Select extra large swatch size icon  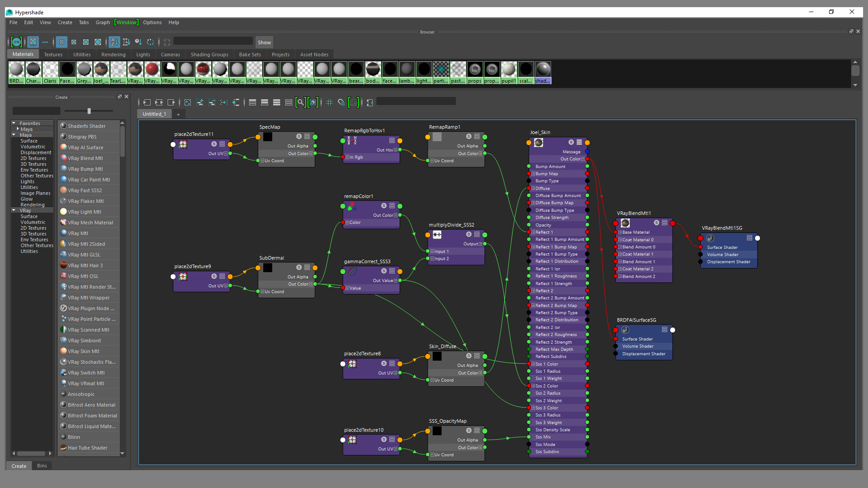(x=98, y=42)
